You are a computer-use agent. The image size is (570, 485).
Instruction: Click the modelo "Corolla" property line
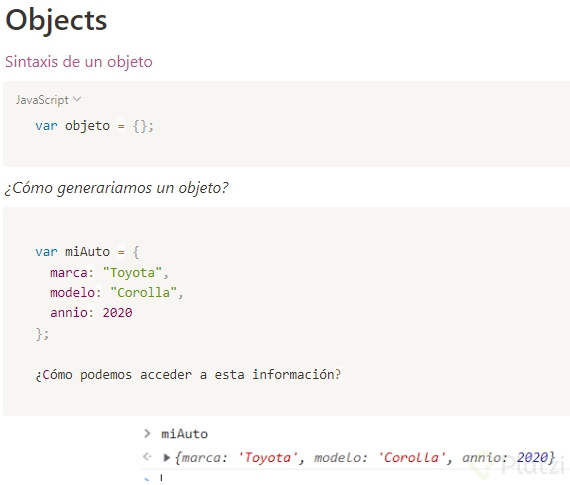coord(116,292)
